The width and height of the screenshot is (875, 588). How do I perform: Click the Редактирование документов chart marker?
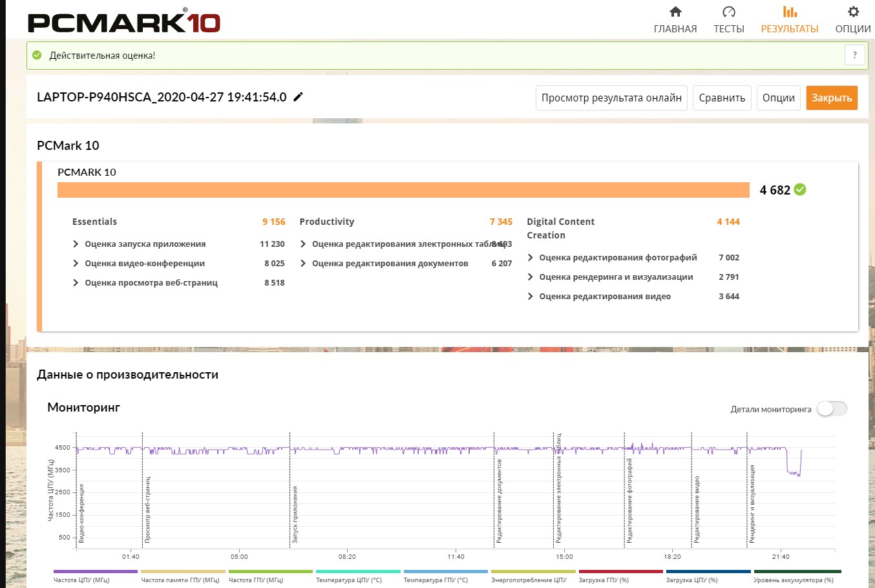pos(499,501)
